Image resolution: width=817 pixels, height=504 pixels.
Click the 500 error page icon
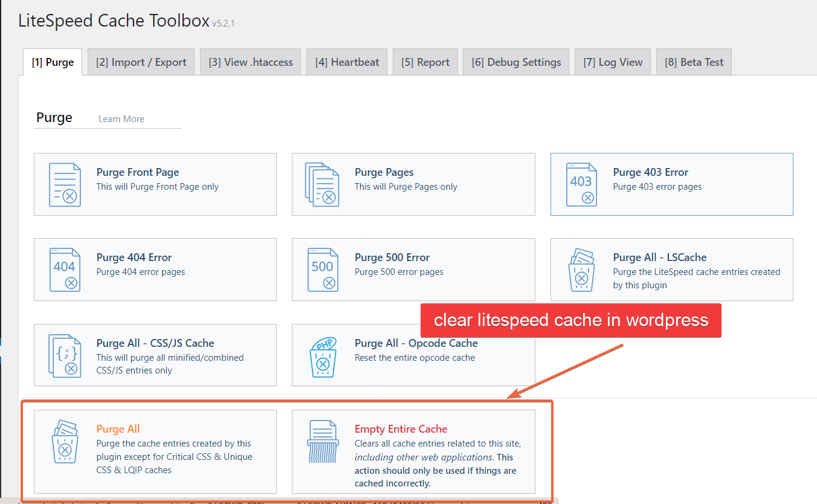[322, 270]
